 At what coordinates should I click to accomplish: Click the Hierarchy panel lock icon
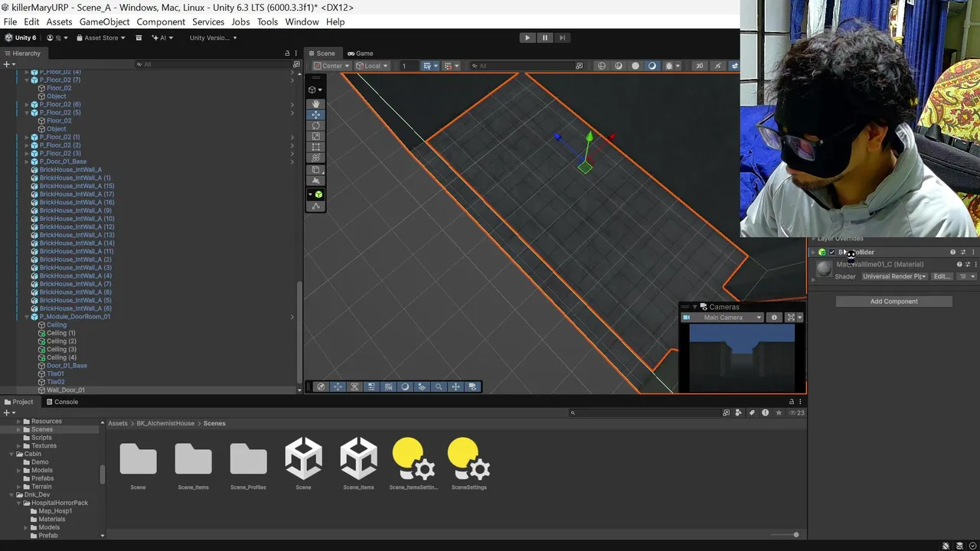(287, 53)
